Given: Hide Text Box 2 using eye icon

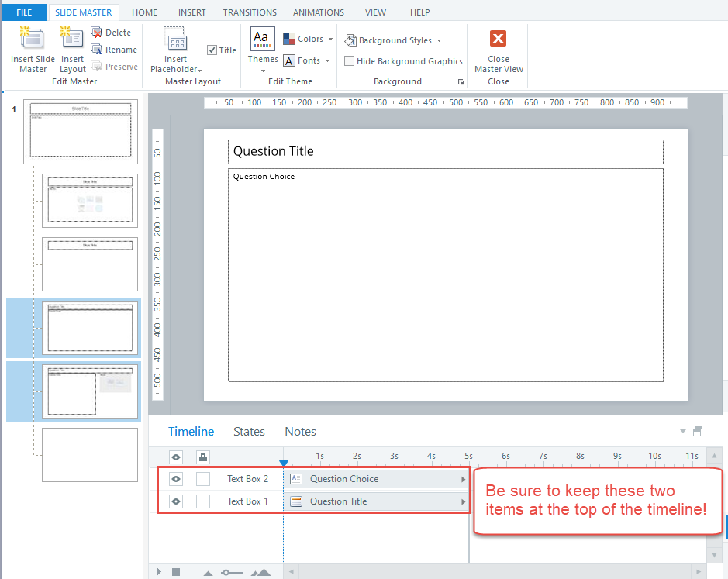Looking at the screenshot, I should point(176,479).
